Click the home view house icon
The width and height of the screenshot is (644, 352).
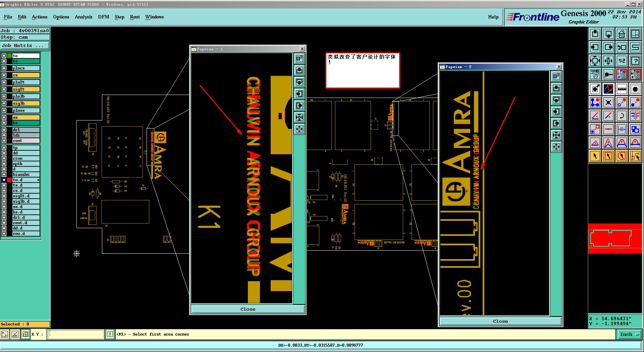tap(622, 34)
